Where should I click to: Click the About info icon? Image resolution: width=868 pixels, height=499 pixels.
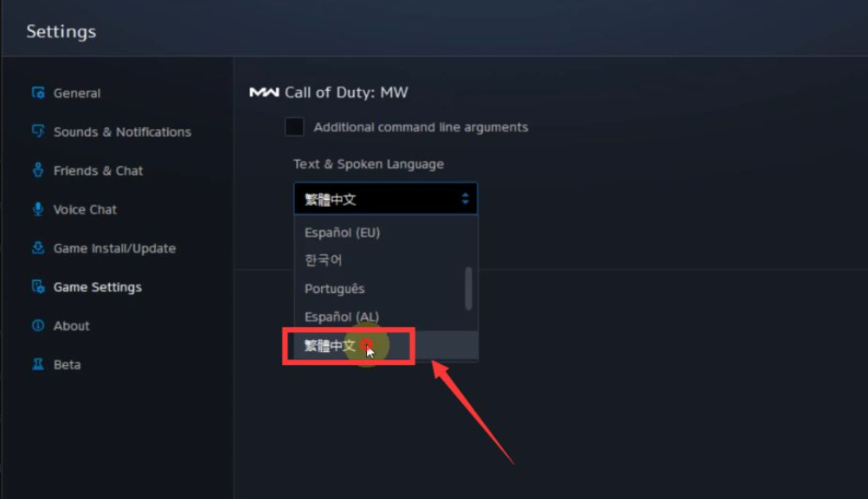[37, 325]
